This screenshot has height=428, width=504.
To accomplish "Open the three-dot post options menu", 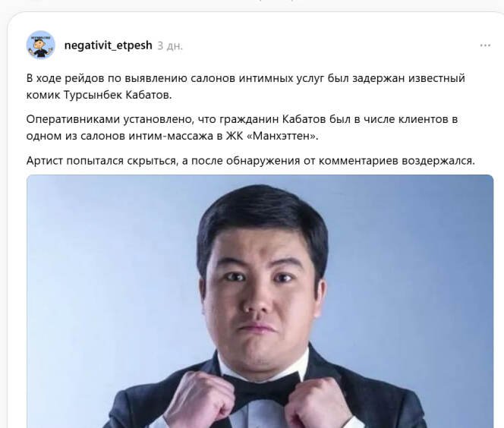I will pos(485,46).
